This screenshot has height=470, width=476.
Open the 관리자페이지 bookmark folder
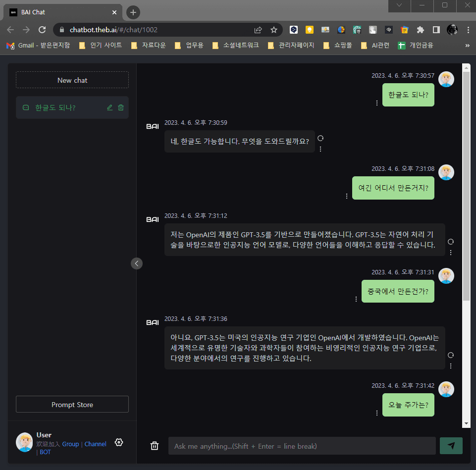pos(291,46)
